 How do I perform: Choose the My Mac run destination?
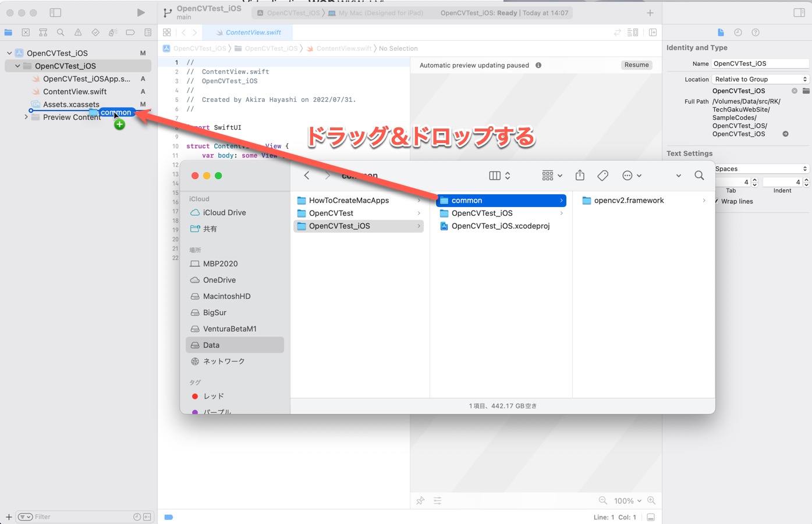point(376,13)
